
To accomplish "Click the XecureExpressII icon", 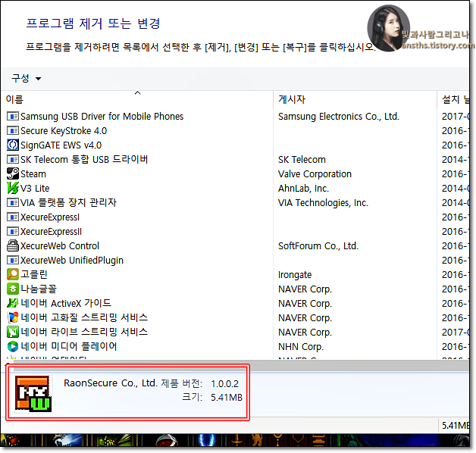I will (13, 232).
